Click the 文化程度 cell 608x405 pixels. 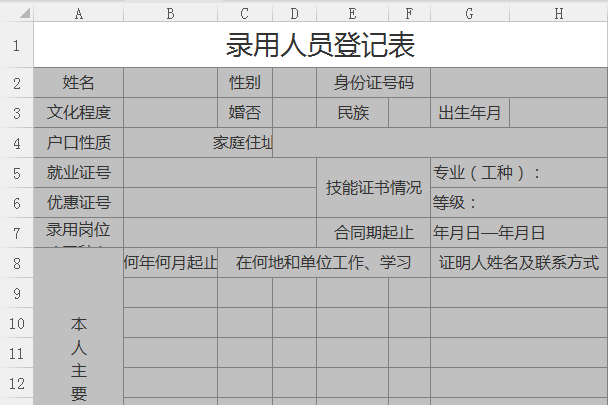78,112
